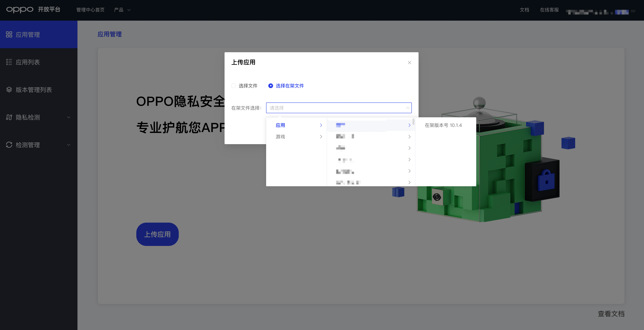Open 在线客服 from the header
Viewport: 644px width, 330px height.
click(549, 10)
